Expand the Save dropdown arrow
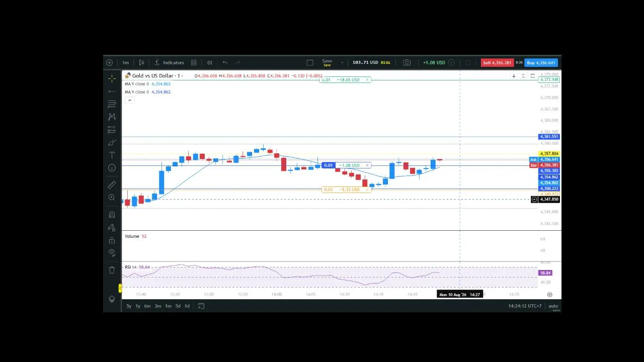This screenshot has width=644, height=362. click(342, 63)
